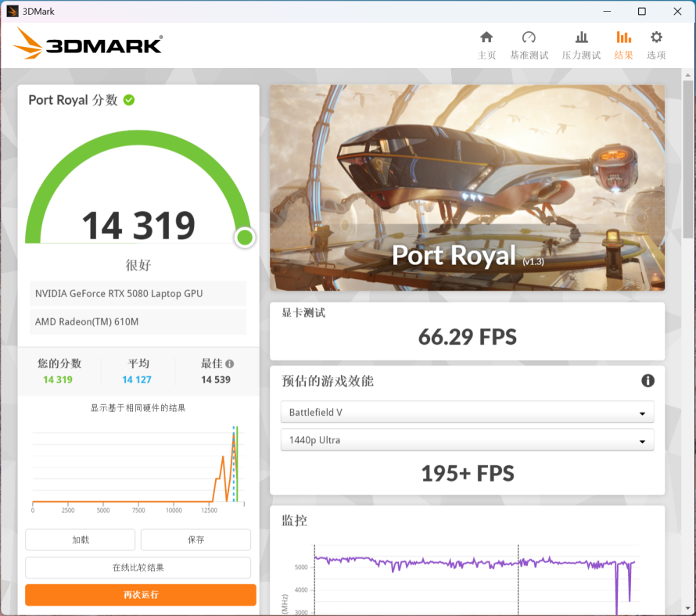The width and height of the screenshot is (696, 616).
Task: Click 在线比较结果 compare online button
Action: pos(138,568)
